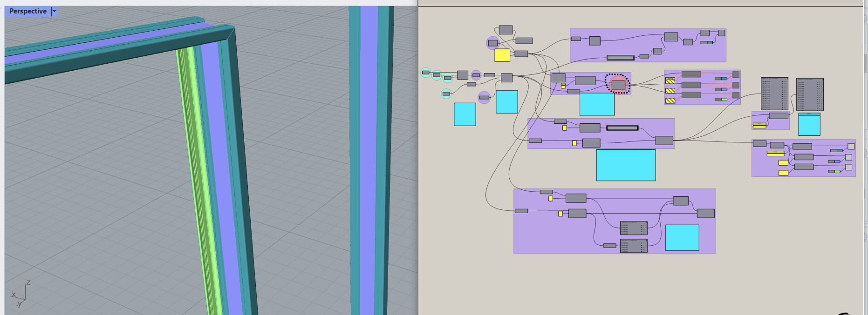
Task: Select the small cyan panel below the data lists
Action: (809, 124)
